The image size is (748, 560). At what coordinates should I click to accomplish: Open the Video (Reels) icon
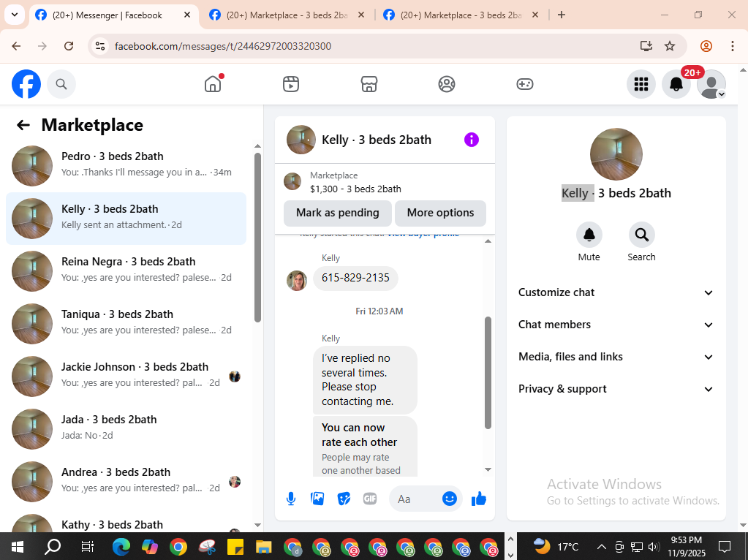point(291,84)
